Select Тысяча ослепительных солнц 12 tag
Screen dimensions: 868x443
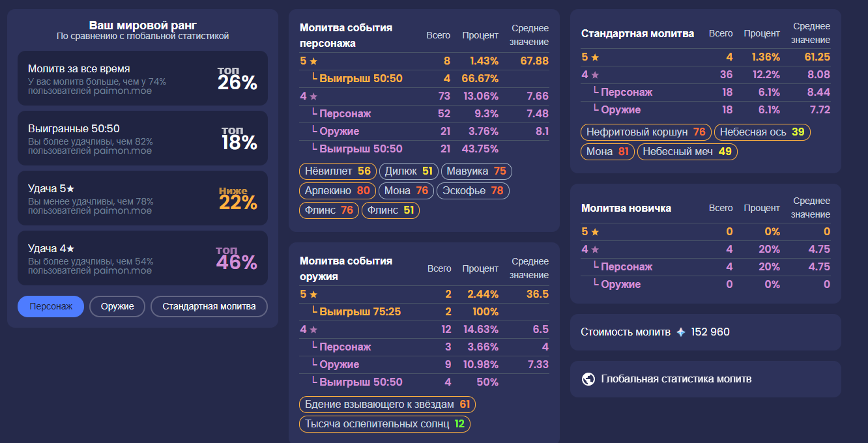[x=384, y=424]
